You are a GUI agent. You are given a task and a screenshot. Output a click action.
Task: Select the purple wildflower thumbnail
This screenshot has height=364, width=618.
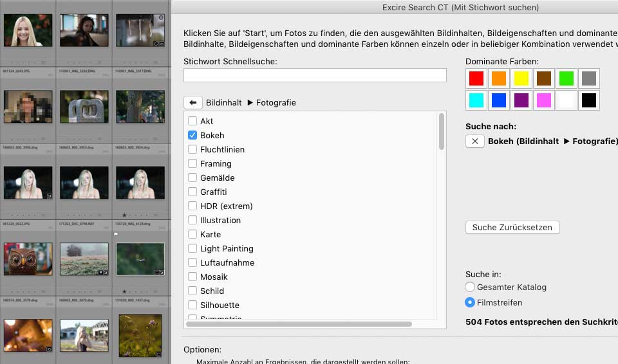pyautogui.click(x=140, y=335)
